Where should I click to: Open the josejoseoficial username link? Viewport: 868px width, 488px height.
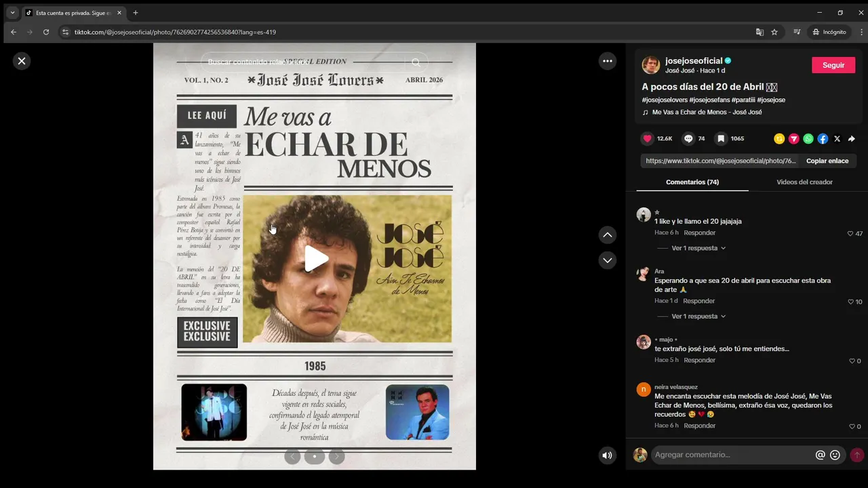coord(694,60)
